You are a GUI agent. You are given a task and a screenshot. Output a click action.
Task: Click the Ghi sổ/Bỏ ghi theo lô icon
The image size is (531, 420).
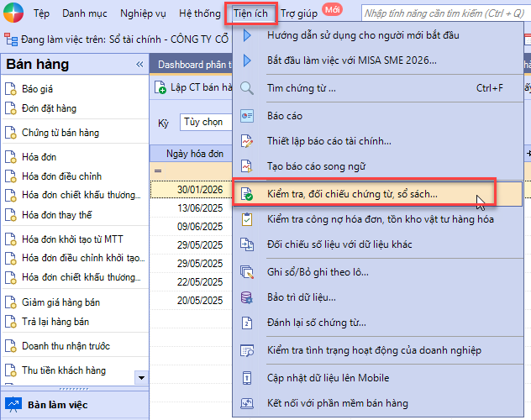(247, 272)
